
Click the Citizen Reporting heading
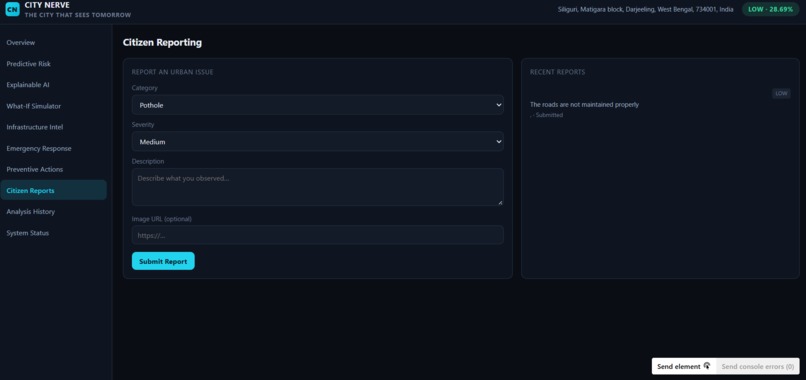pyautogui.click(x=162, y=43)
